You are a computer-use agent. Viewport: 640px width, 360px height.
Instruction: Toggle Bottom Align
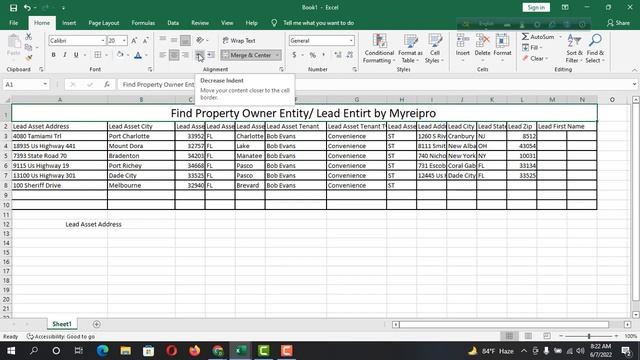185,40
